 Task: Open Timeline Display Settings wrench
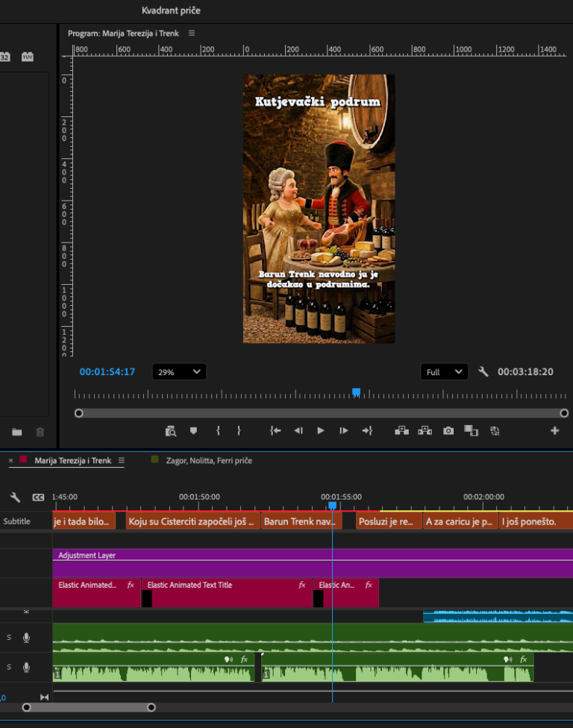click(15, 498)
